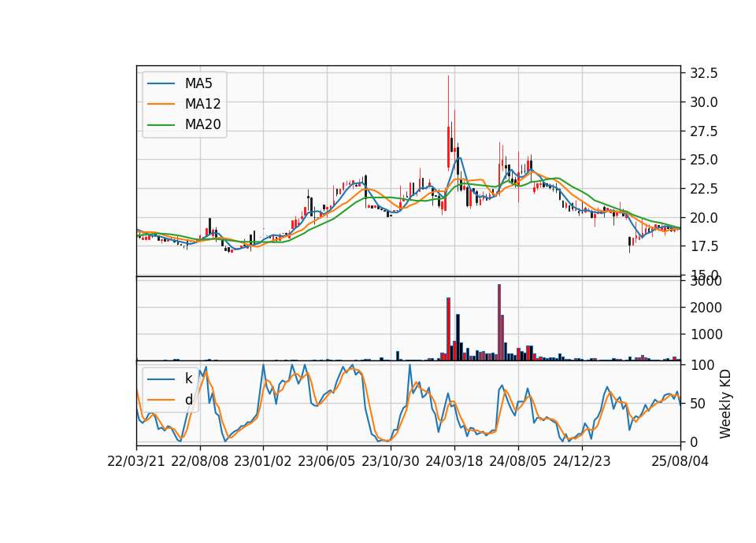The width and height of the screenshot is (756, 543).
Task: Click the k legend label
Action: [188, 379]
